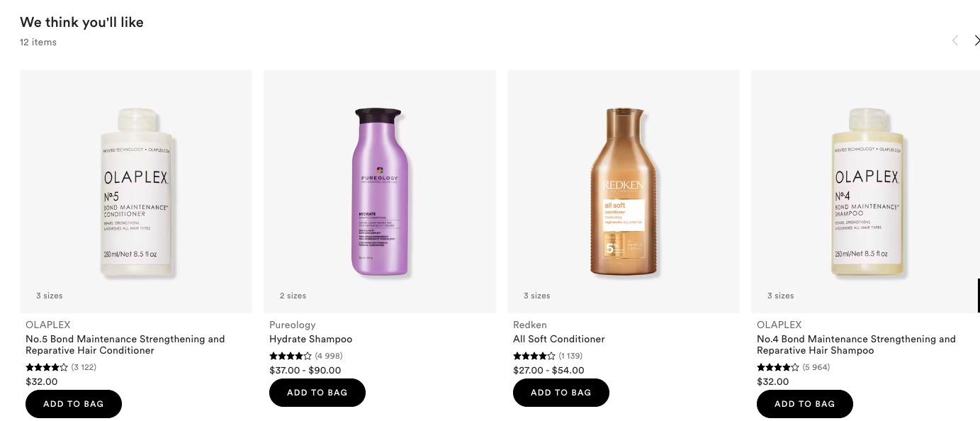Screen dimensions: 980x421
Task: Click the Pureology brand name
Action: pos(292,325)
